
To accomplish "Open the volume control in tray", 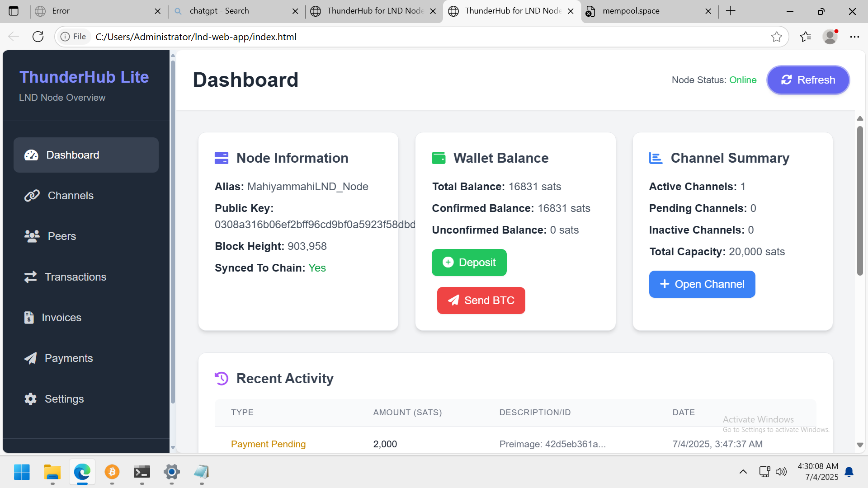I will pyautogui.click(x=781, y=472).
